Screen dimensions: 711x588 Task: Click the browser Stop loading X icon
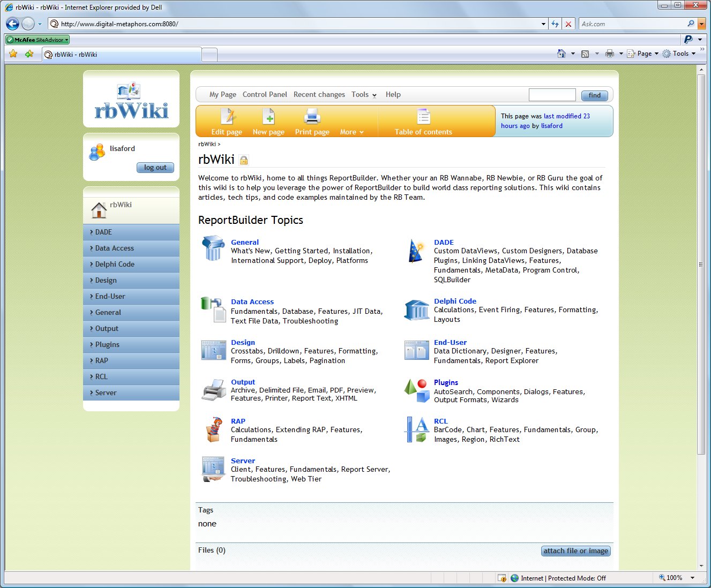click(568, 24)
